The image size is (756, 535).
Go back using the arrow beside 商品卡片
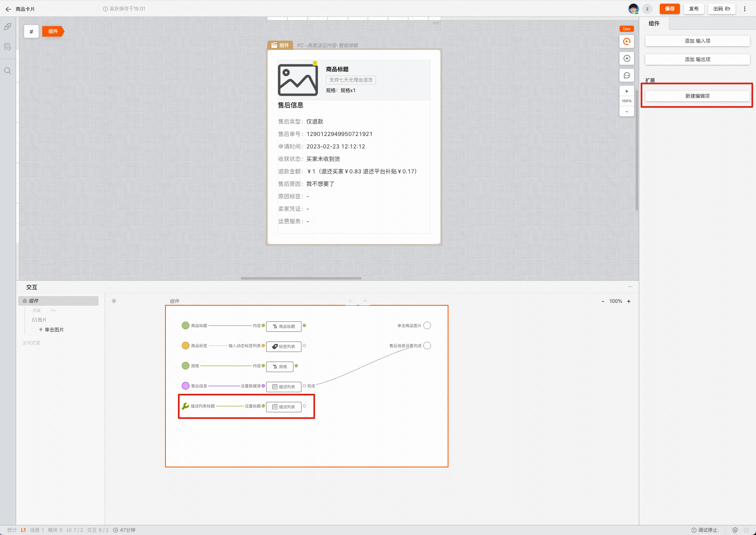pos(8,9)
